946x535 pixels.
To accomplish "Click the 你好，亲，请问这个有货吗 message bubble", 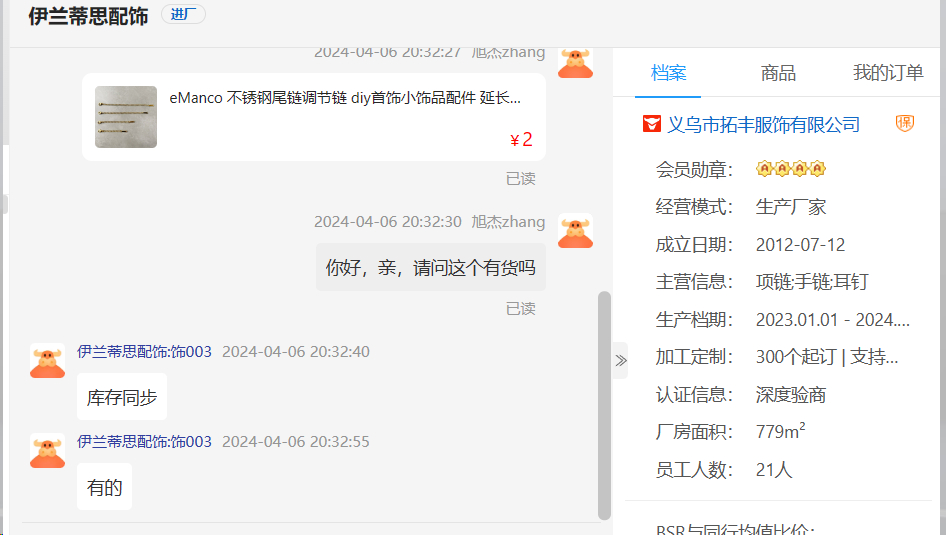I will [431, 267].
